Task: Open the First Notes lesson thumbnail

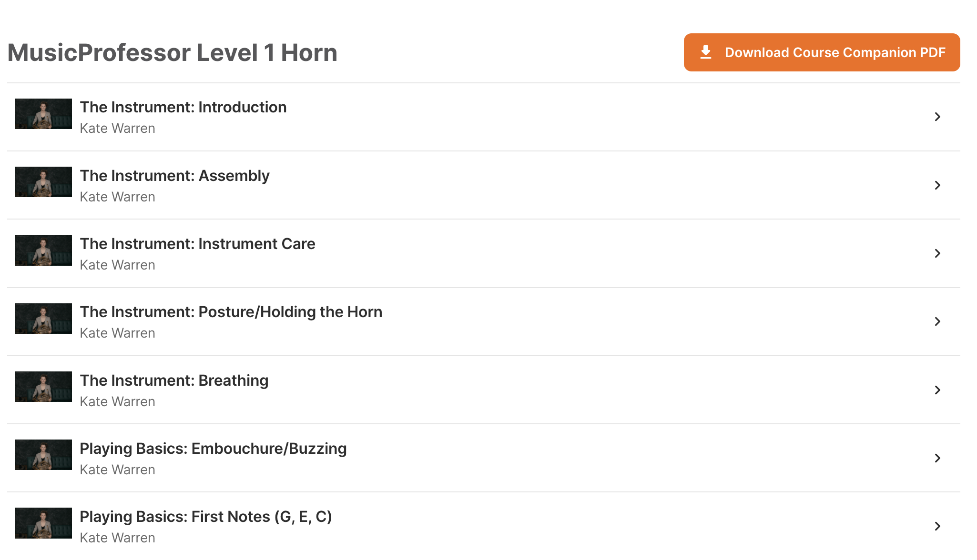Action: point(43,523)
